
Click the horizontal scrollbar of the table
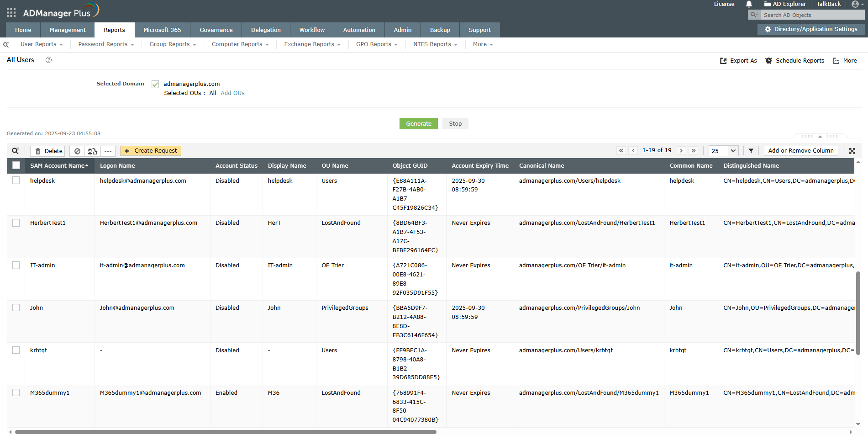[226, 432]
